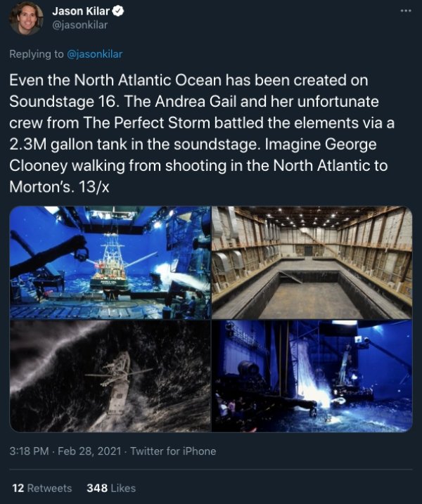Open the @jasonkilar handle under the name
Screen dimensions: 422x504
(79, 25)
